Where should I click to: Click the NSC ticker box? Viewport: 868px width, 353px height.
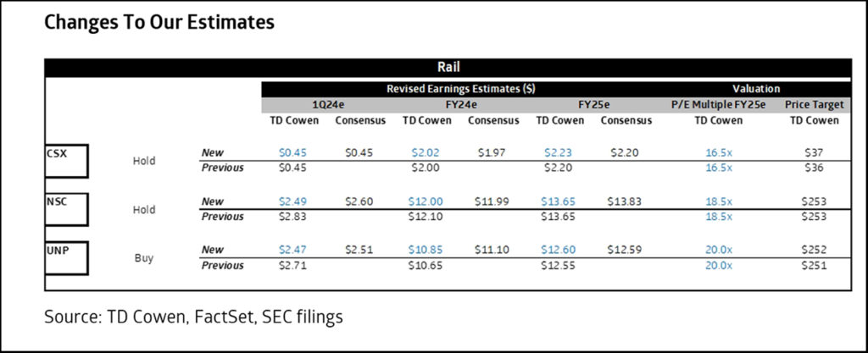click(x=66, y=208)
